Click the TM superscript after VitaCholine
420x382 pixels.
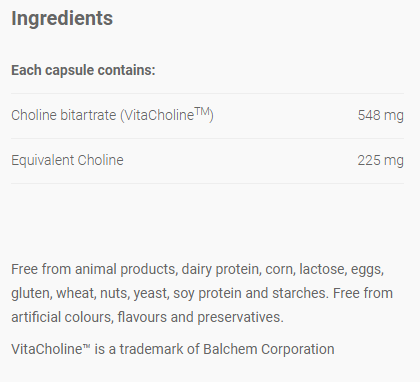pos(202,111)
